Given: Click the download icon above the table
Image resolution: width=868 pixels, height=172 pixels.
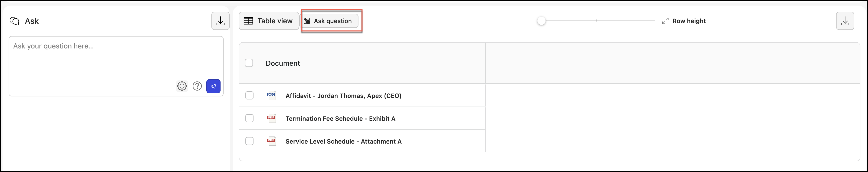Looking at the screenshot, I should coord(845,21).
